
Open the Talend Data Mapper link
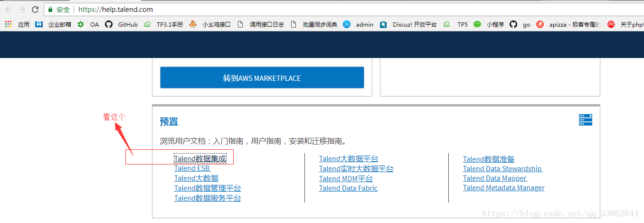coord(495,178)
